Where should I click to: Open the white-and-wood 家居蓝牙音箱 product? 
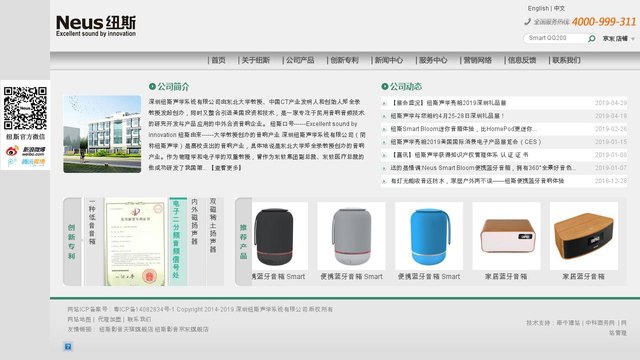[507, 236]
